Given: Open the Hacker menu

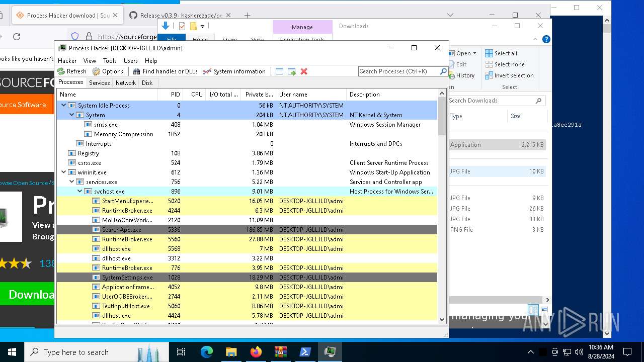Looking at the screenshot, I should click(67, 61).
